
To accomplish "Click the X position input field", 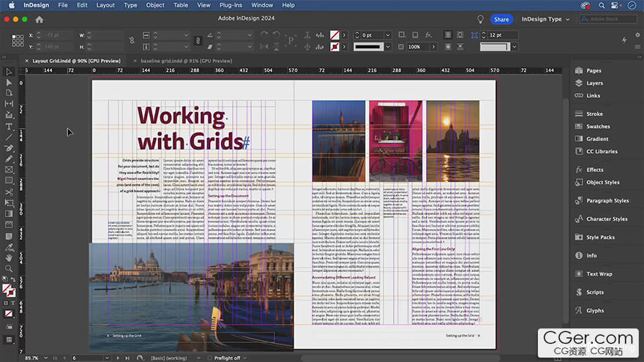I will (56, 35).
